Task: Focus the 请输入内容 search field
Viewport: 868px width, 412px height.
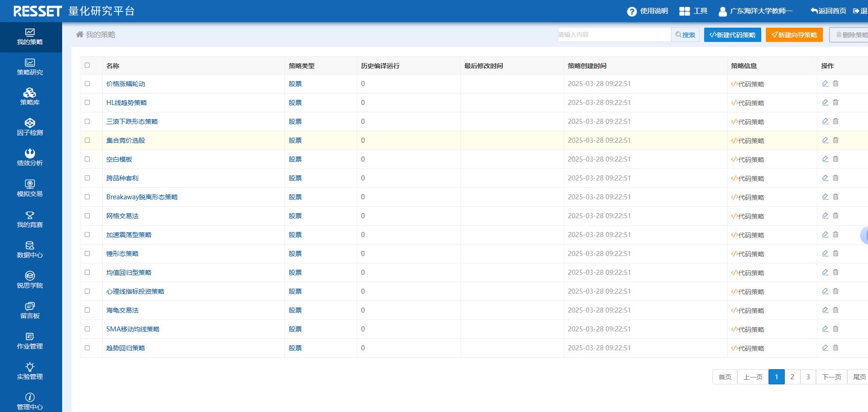Action: click(614, 35)
